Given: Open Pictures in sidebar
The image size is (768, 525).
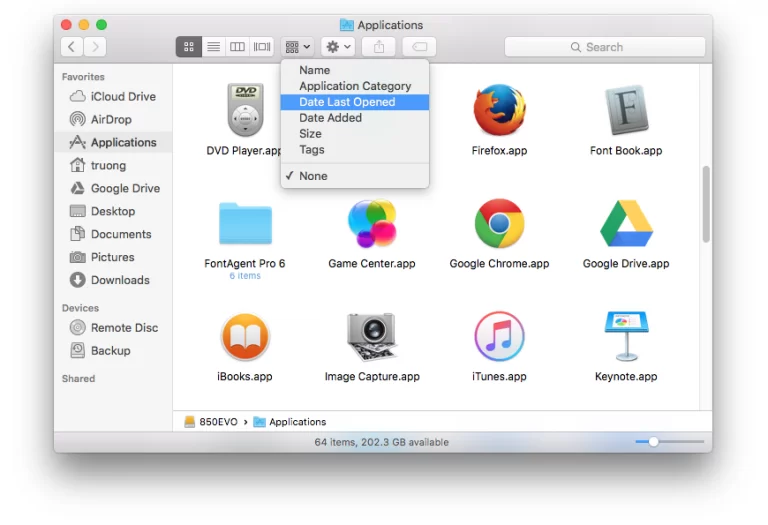Looking at the screenshot, I should [114, 257].
